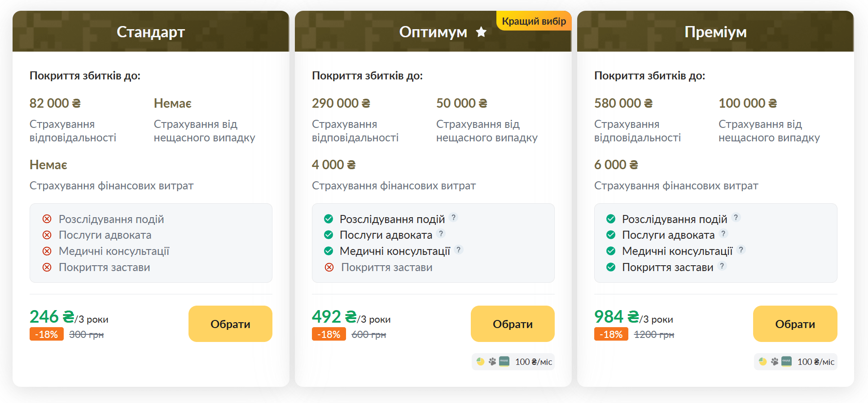Click Покриття застави text in Оптимум
The width and height of the screenshot is (868, 403).
point(387,267)
